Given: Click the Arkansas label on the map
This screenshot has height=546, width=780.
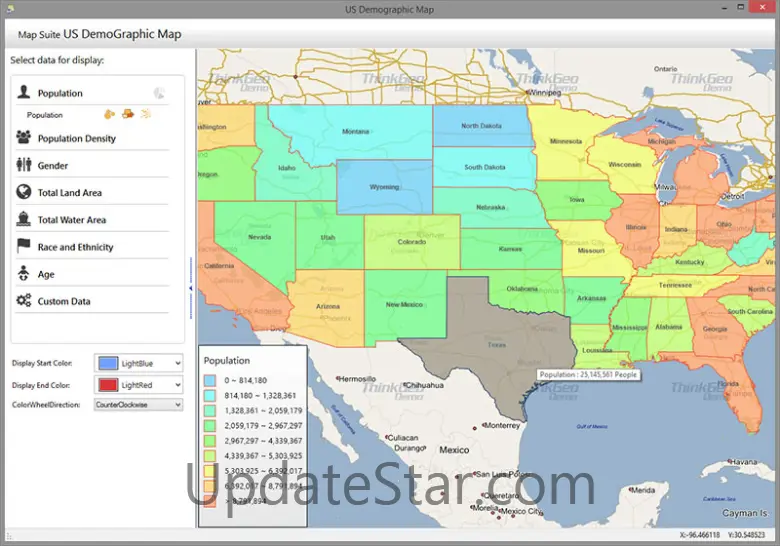Looking at the screenshot, I should pyautogui.click(x=591, y=298).
